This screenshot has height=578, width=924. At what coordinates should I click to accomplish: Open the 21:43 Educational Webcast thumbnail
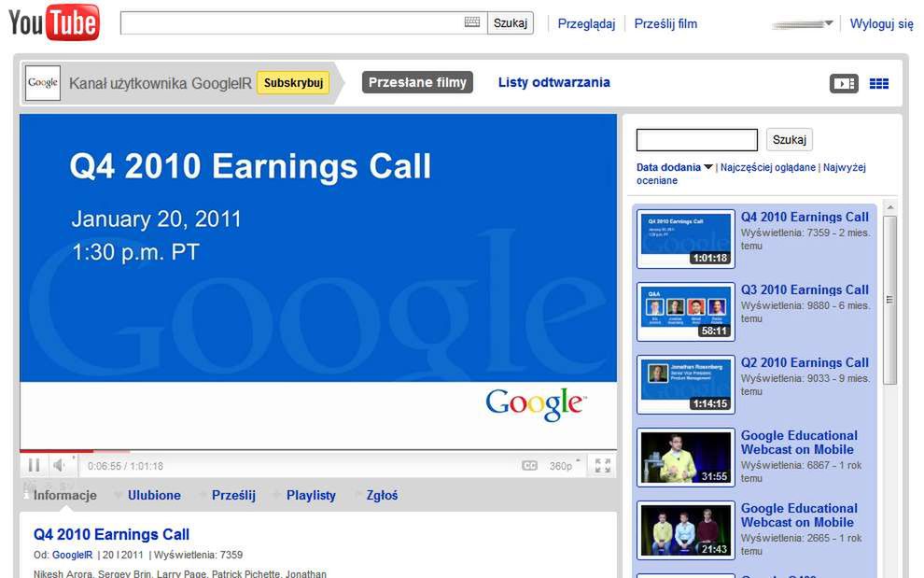(686, 530)
